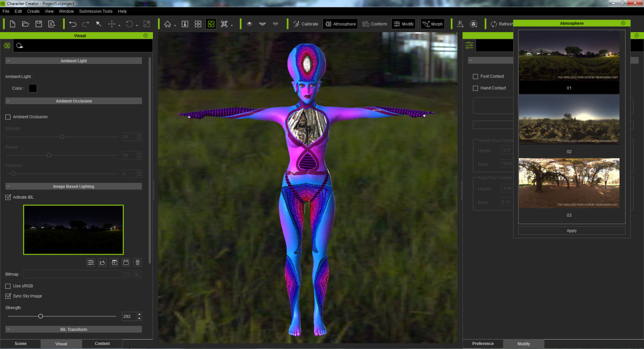Click the mouth toolbar icon
Image resolution: width=644 pixels, height=349 pixels.
click(x=262, y=24)
